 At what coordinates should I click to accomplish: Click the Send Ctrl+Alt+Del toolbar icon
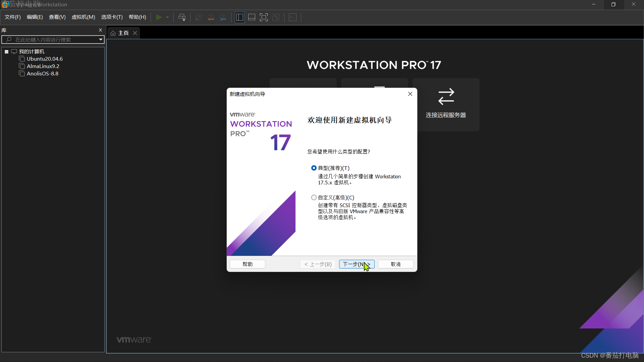coord(182,17)
